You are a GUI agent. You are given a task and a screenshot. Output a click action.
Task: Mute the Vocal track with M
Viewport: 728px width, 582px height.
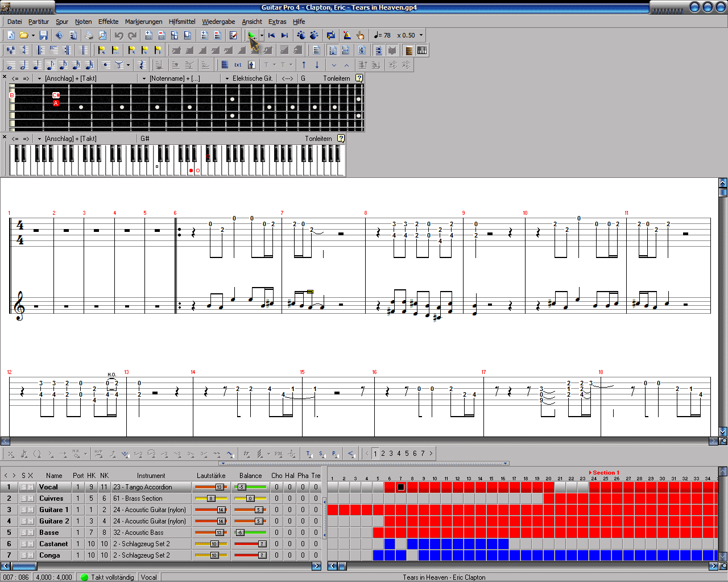[31, 487]
